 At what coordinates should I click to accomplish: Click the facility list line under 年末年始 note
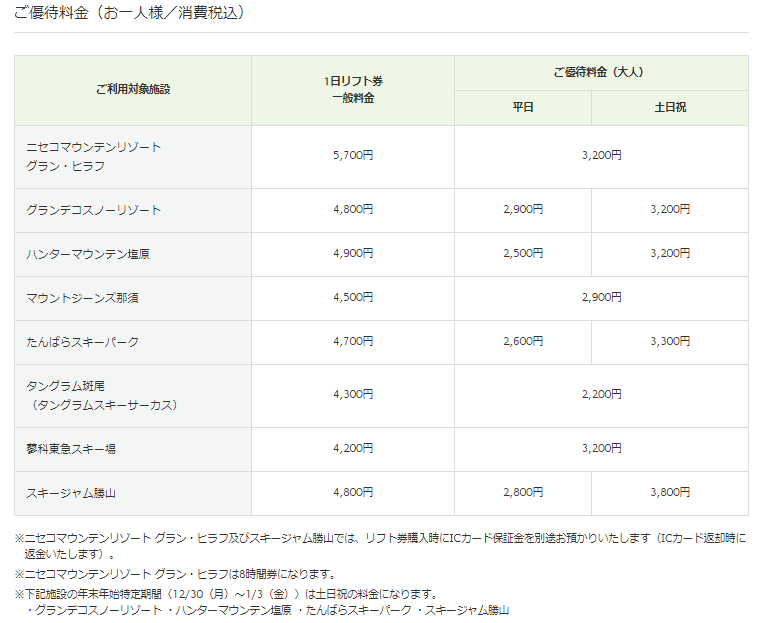tap(268, 610)
